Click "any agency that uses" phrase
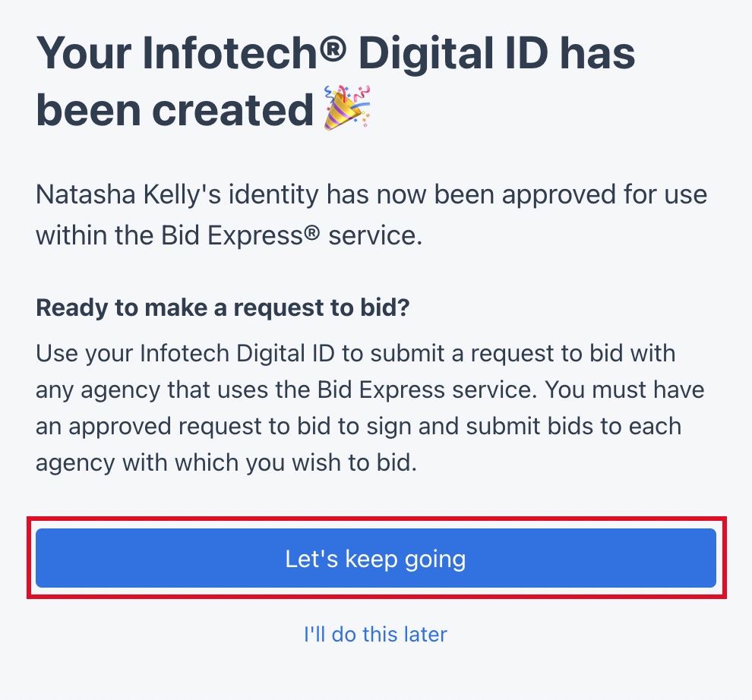This screenshot has width=752, height=700. tap(150, 389)
